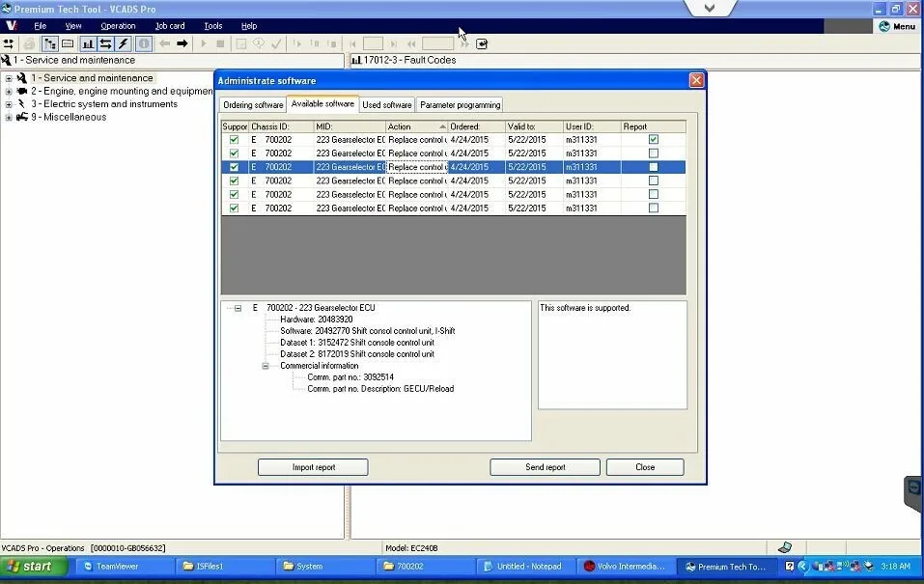
Task: Switch to Untitled - Notepad in the taskbar
Action: tap(524, 567)
